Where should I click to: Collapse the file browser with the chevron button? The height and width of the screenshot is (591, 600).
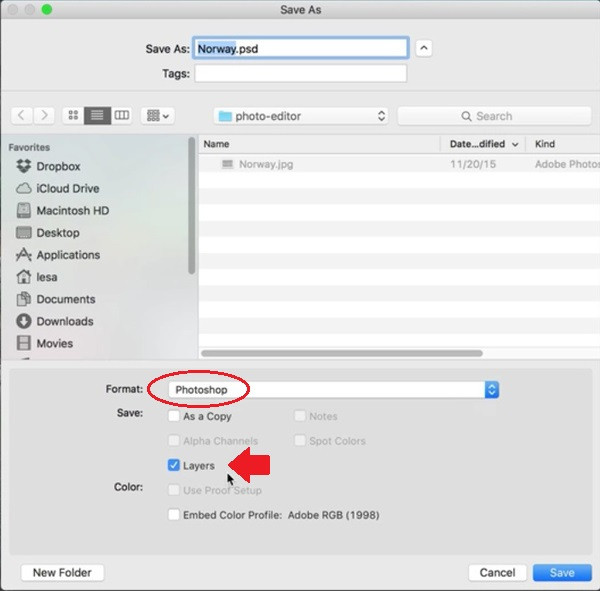click(424, 48)
